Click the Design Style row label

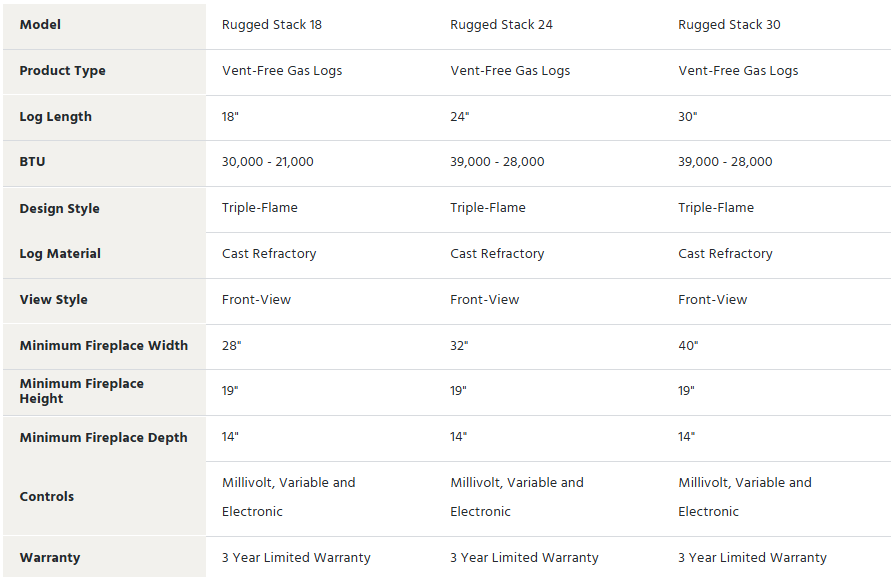pos(59,209)
